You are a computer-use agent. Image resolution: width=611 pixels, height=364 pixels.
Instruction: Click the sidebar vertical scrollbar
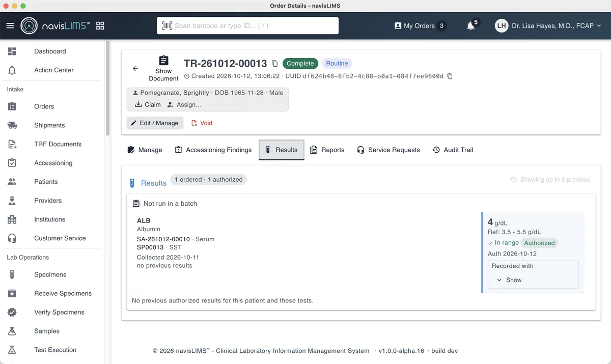pyautogui.click(x=107, y=89)
